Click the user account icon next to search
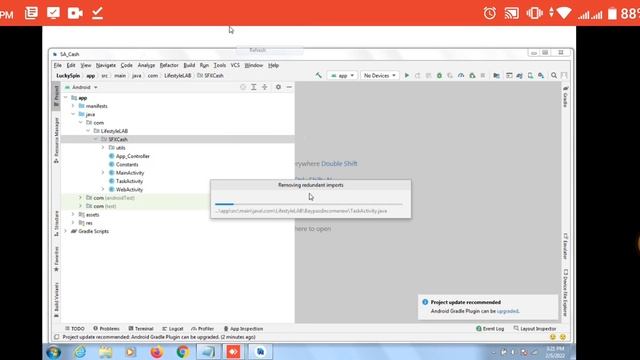 tap(564, 75)
